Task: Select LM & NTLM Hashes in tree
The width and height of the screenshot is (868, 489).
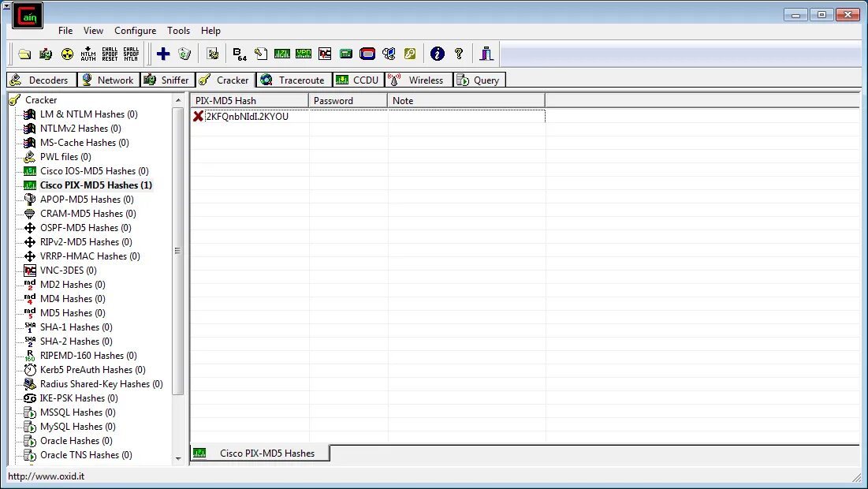Action: click(x=88, y=114)
